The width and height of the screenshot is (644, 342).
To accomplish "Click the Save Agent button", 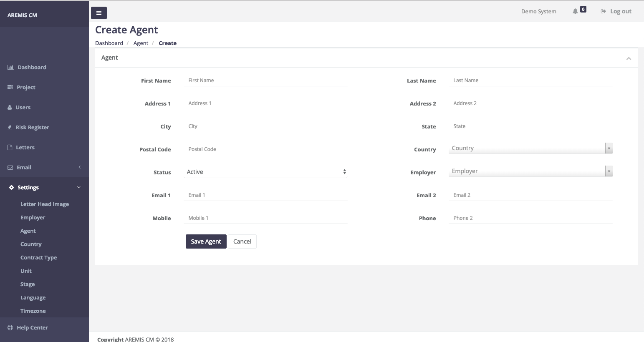I will pyautogui.click(x=206, y=241).
